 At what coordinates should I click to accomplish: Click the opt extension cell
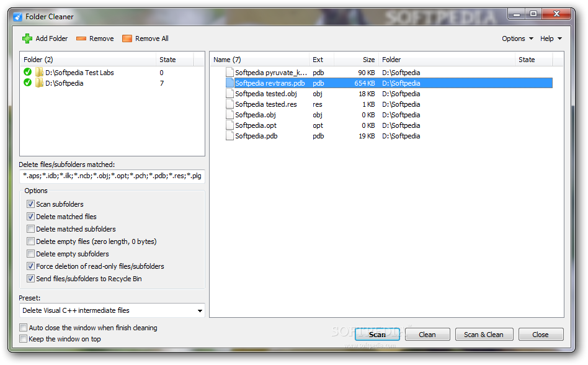coord(318,125)
